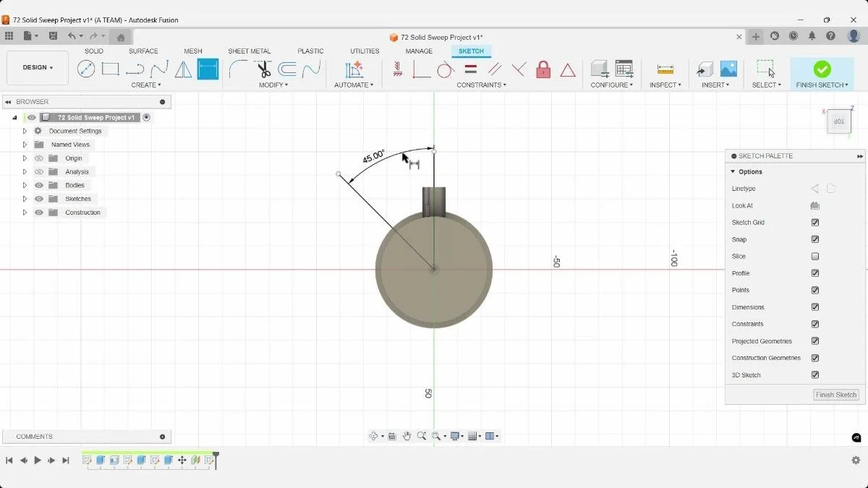Screen dimensions: 868x488
Task: Switch to the SHEET METAL tab
Action: click(250, 51)
